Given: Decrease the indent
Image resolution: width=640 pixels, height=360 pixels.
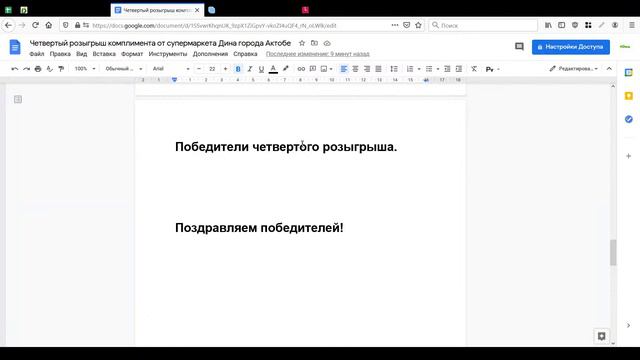Looking at the screenshot, I should click(447, 69).
